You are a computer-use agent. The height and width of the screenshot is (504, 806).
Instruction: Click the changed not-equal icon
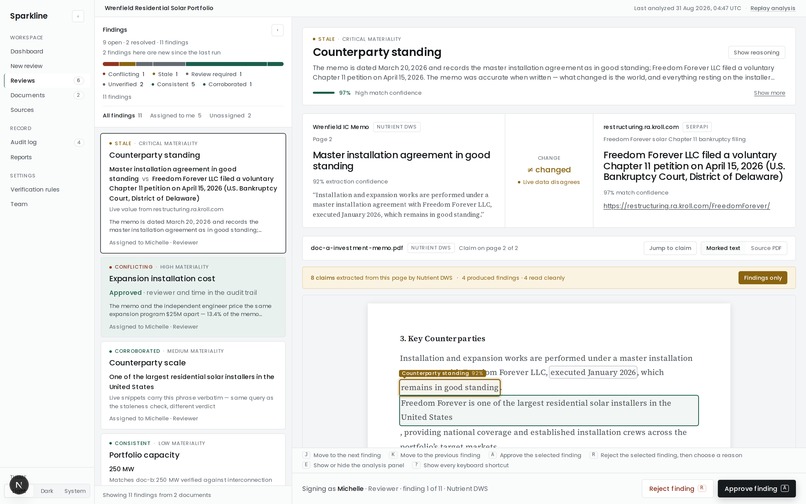click(530, 170)
